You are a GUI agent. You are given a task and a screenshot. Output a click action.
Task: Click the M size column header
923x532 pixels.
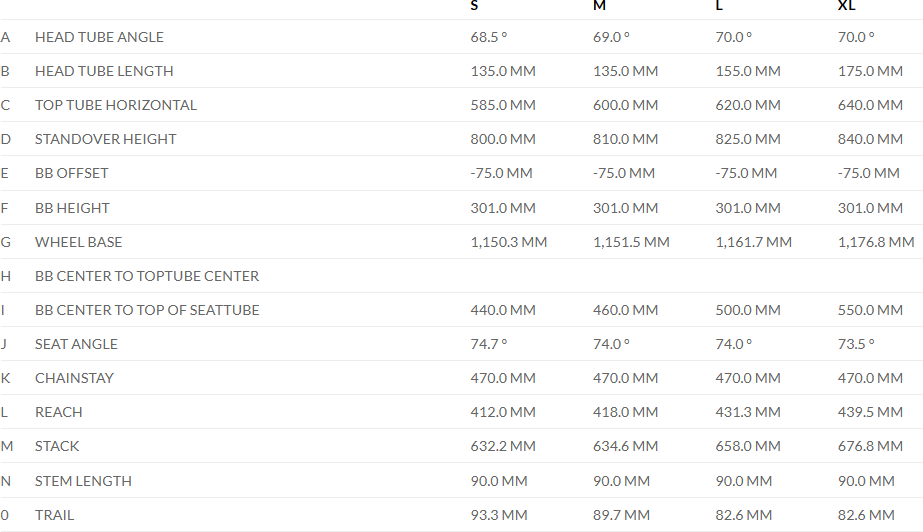point(599,6)
